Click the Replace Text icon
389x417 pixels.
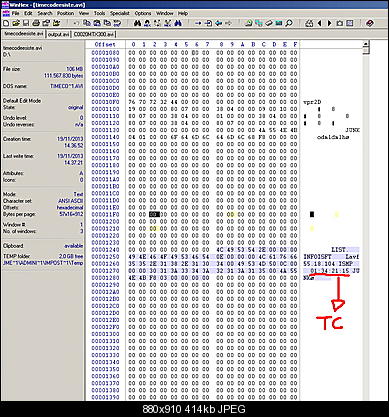[157, 23]
